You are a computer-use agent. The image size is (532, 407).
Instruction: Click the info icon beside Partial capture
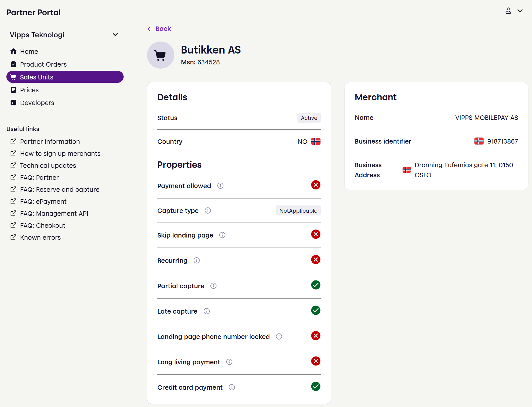point(213,286)
